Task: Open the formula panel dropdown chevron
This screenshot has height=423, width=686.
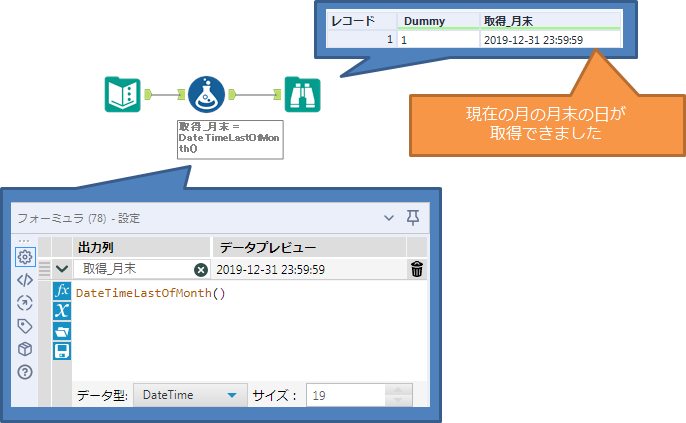Action: (389, 218)
